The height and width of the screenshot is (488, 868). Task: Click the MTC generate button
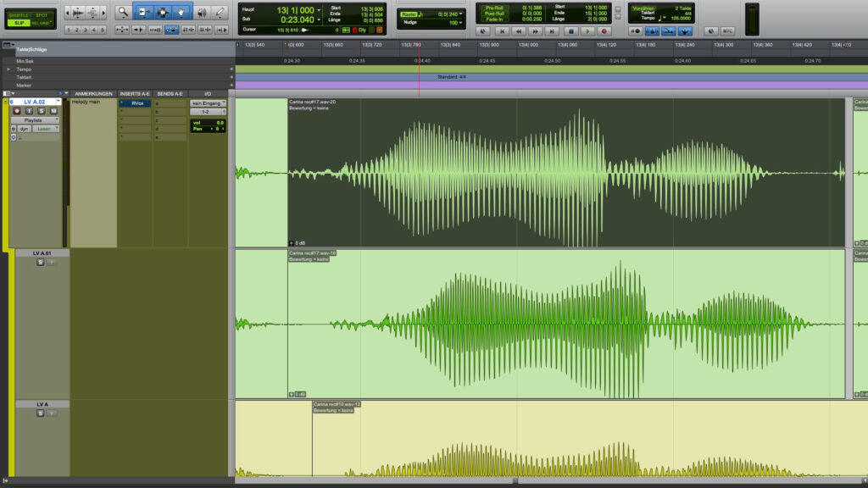pos(727,31)
